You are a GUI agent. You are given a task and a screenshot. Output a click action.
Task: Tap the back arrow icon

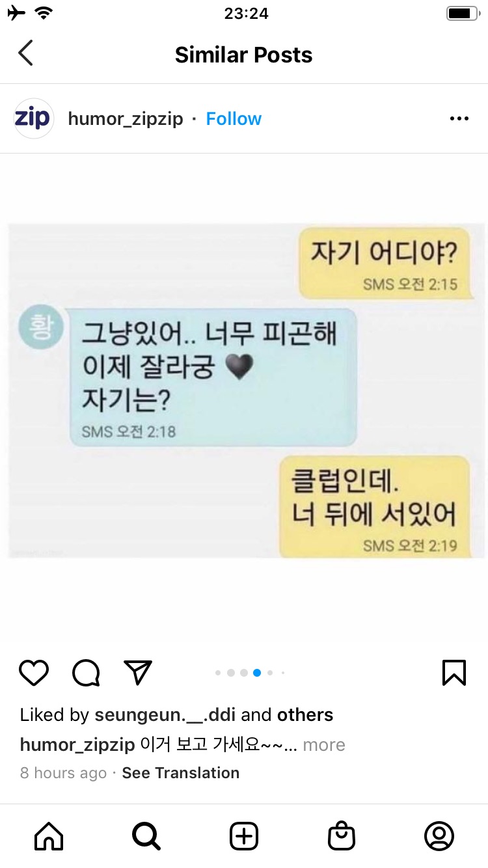25,53
